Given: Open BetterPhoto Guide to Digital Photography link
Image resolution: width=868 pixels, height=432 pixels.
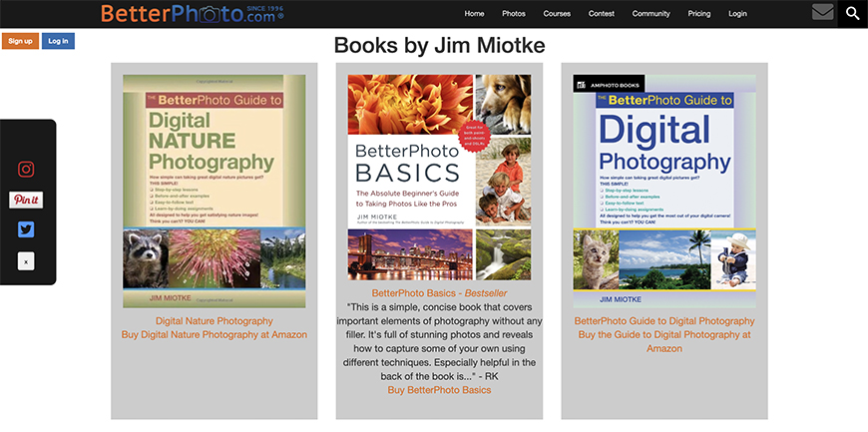Looking at the screenshot, I should point(664,320).
